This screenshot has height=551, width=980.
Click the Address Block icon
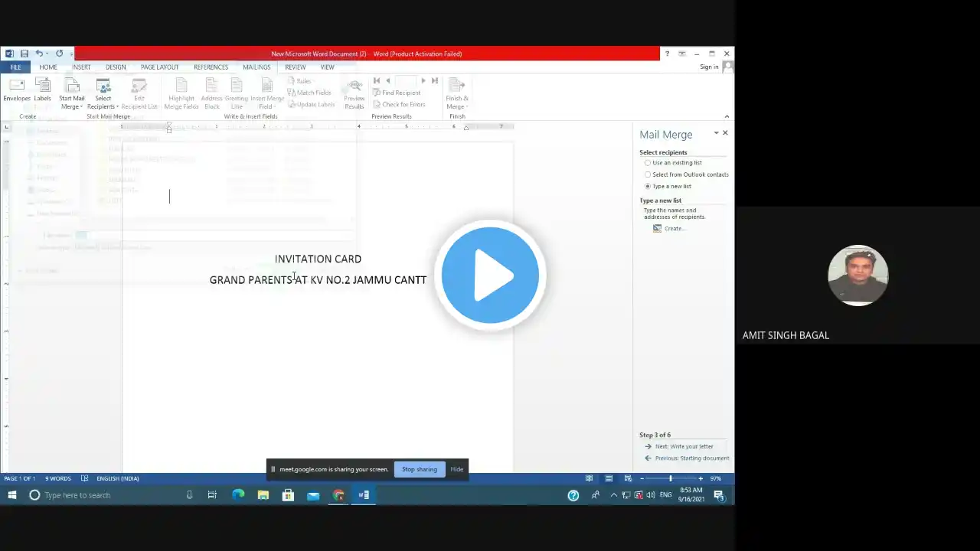click(x=211, y=94)
